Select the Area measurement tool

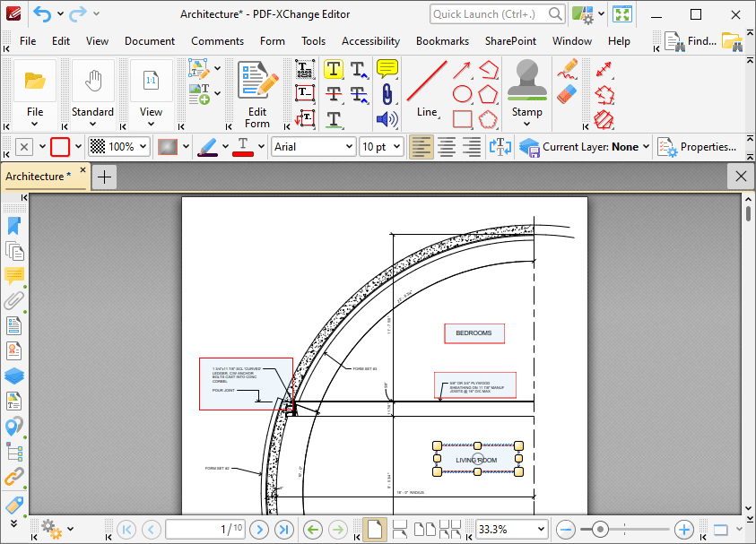click(604, 120)
